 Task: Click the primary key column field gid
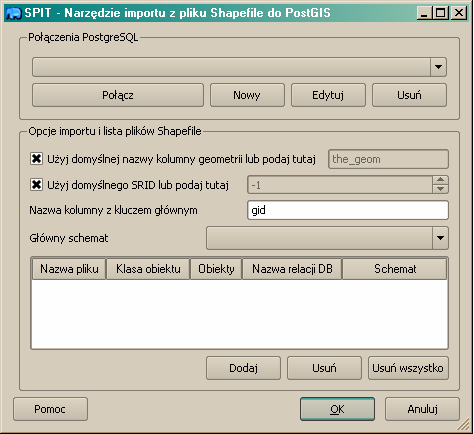348,210
